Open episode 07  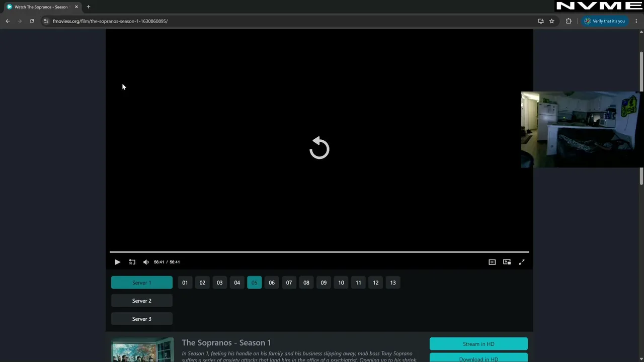[289, 283]
